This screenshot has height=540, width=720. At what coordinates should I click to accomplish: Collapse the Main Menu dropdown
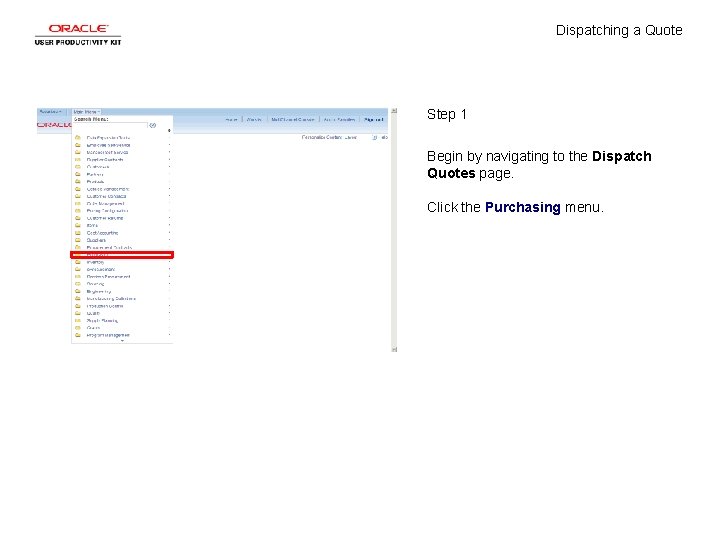[87, 112]
